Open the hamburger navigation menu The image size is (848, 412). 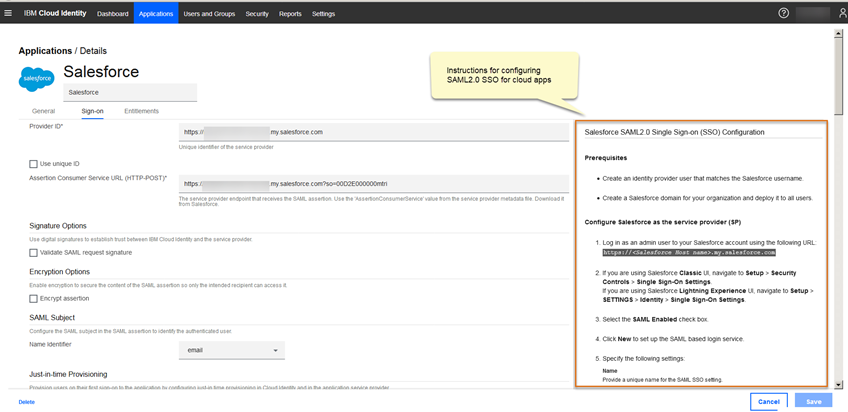point(8,14)
